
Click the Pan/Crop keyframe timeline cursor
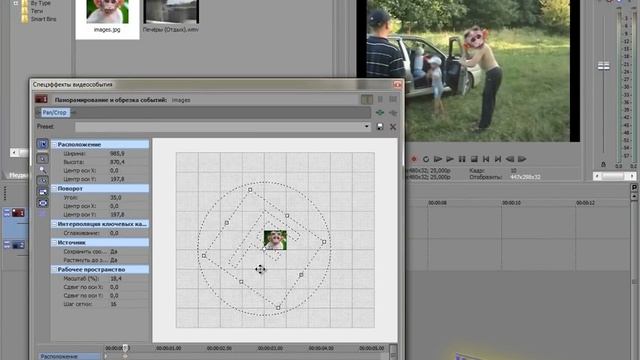click(125, 348)
